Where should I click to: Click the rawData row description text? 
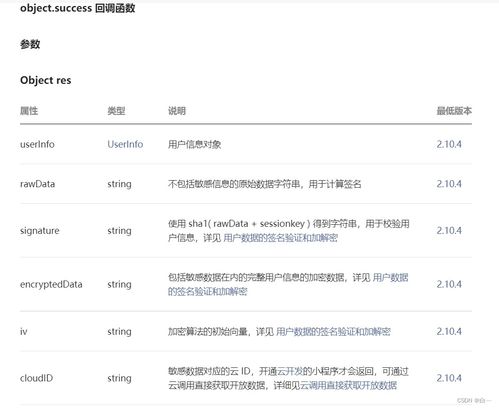(x=265, y=184)
